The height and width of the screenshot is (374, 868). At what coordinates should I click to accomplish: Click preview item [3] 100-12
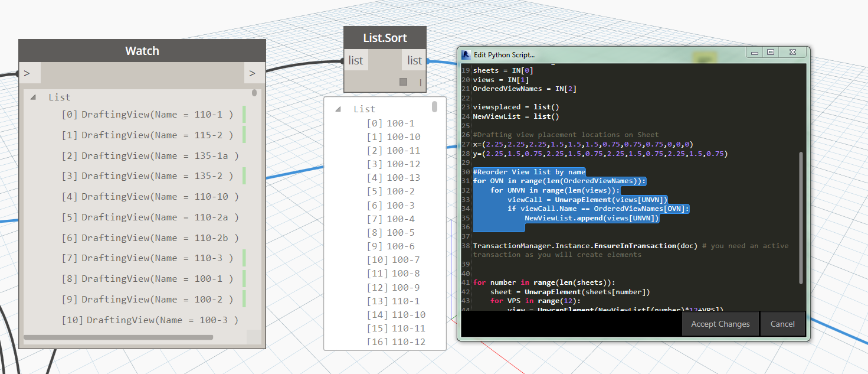point(394,164)
